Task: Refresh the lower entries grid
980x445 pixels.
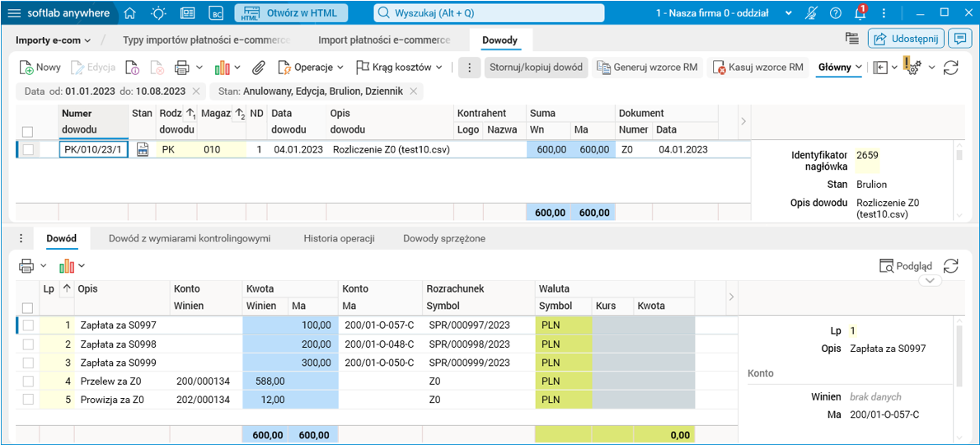Action: coord(950,265)
